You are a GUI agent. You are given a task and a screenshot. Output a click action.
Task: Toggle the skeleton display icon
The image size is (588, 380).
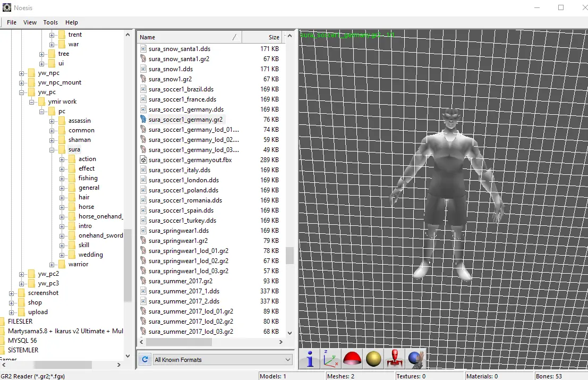pyautogui.click(x=394, y=359)
